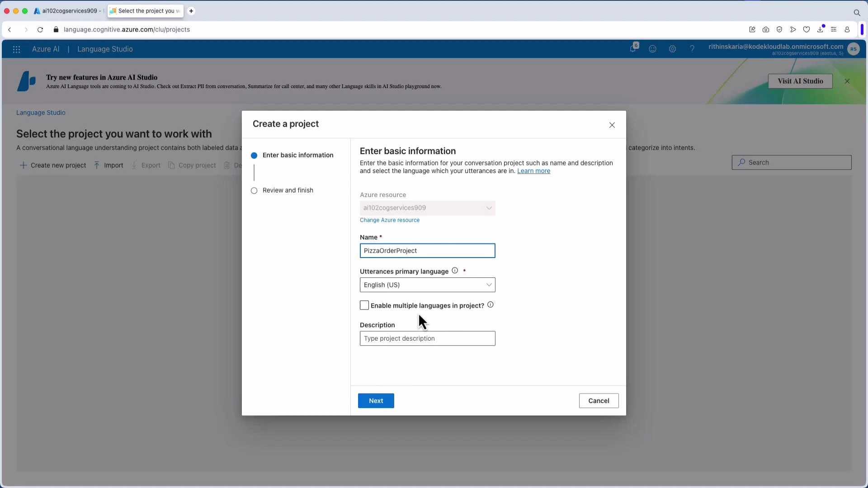Open the Azure resource dropdown
The image size is (868, 488).
[489, 208]
